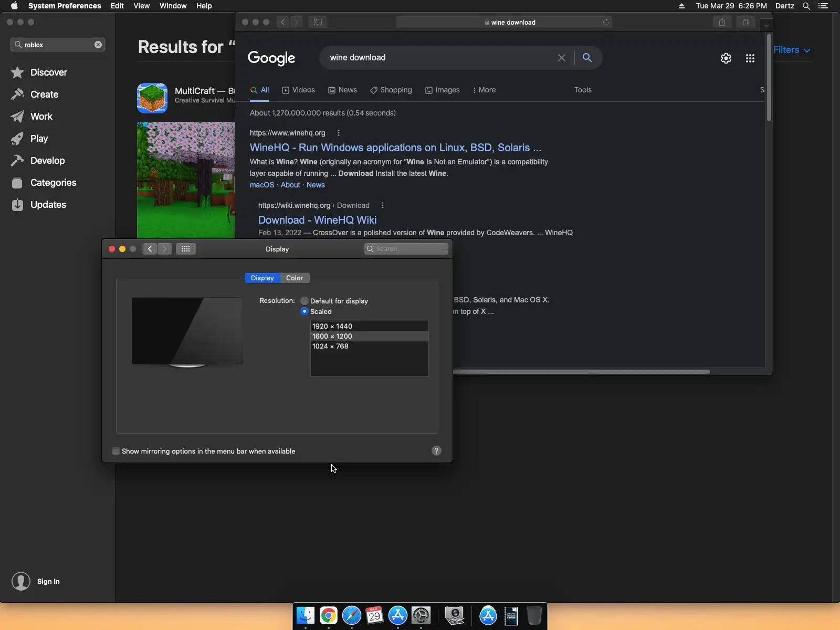Enable show mirroring options checkbox
Screen dimensions: 840x630
click(116, 451)
